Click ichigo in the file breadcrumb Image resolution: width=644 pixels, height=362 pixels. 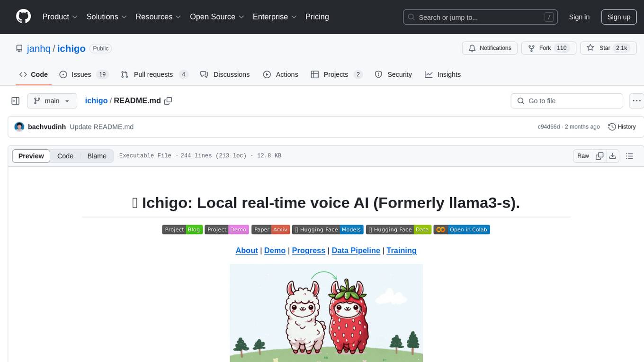[96, 100]
